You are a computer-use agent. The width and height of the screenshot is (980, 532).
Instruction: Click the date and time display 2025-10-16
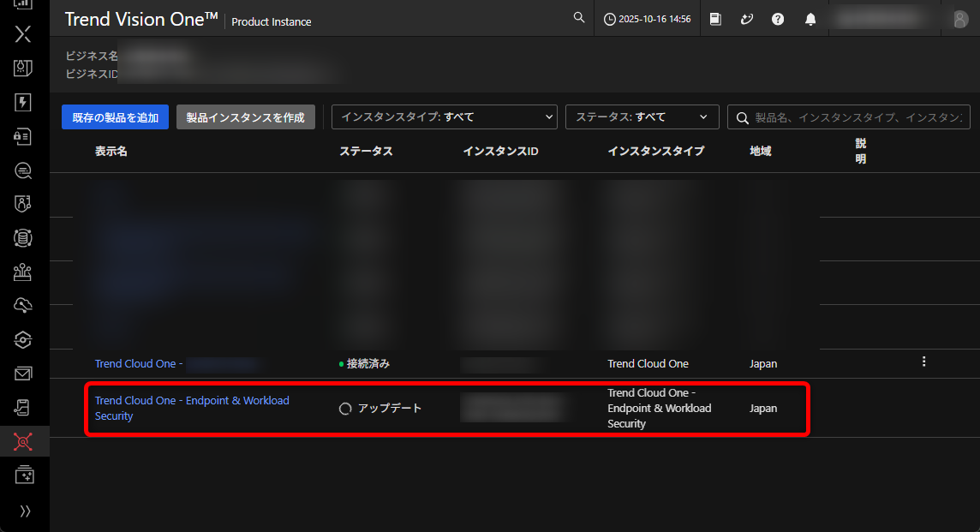tap(648, 19)
